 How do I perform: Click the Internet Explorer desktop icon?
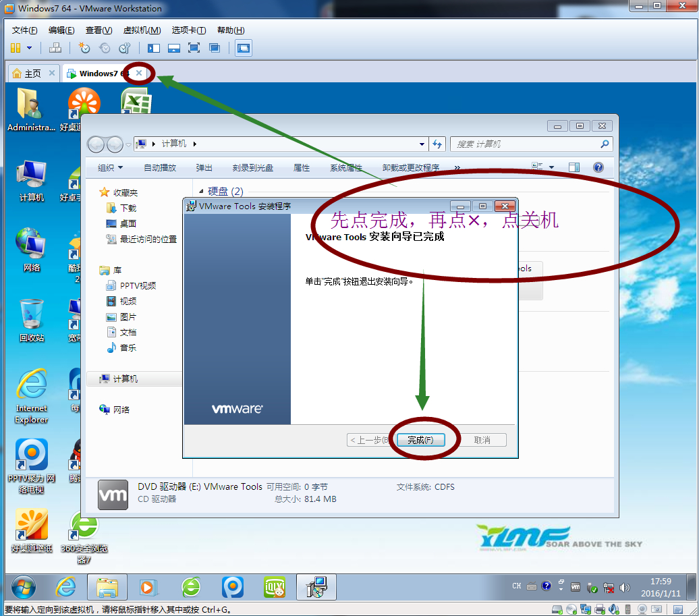point(31,396)
